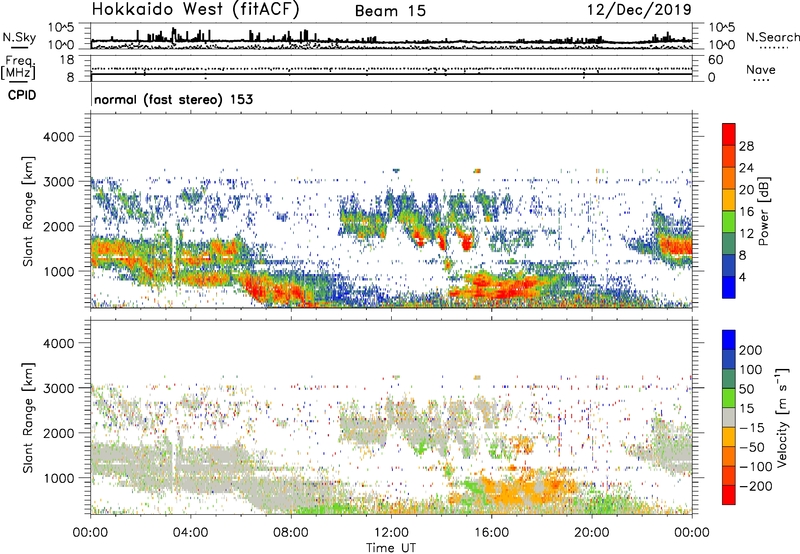Choose gray velocity segment between -15 and 15
This screenshot has width=800, height=554.
click(x=729, y=417)
